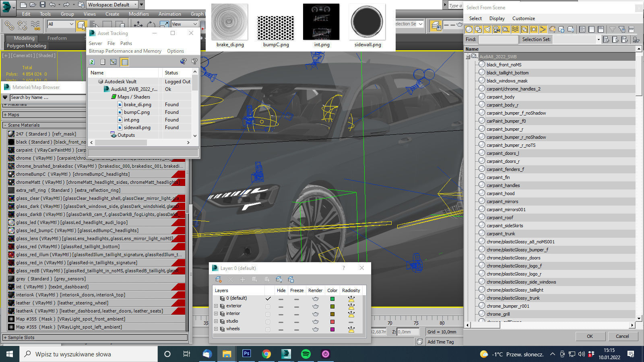Click Create New Layer icon in Layer dialog
This screenshot has height=362, width=644.
pos(219,280)
